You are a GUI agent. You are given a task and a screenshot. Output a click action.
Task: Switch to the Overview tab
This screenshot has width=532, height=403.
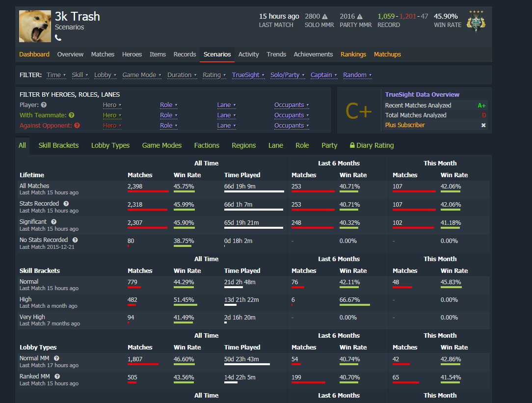pos(70,54)
